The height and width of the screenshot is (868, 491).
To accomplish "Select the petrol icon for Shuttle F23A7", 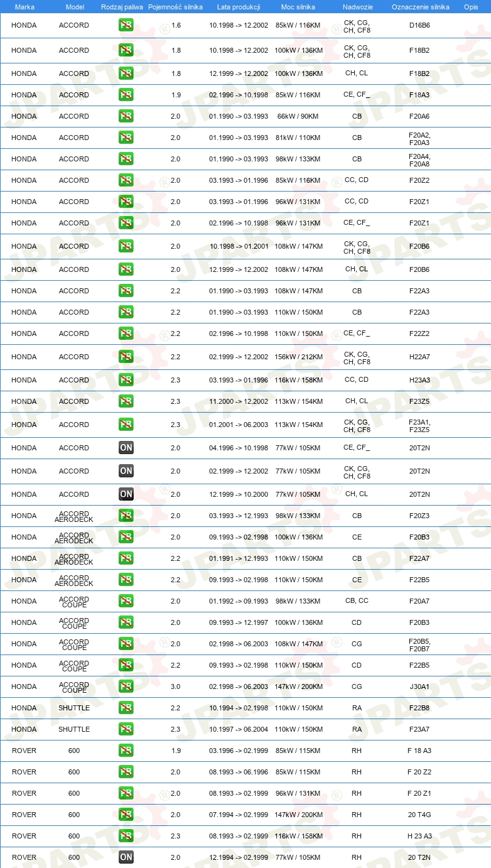I will click(126, 729).
